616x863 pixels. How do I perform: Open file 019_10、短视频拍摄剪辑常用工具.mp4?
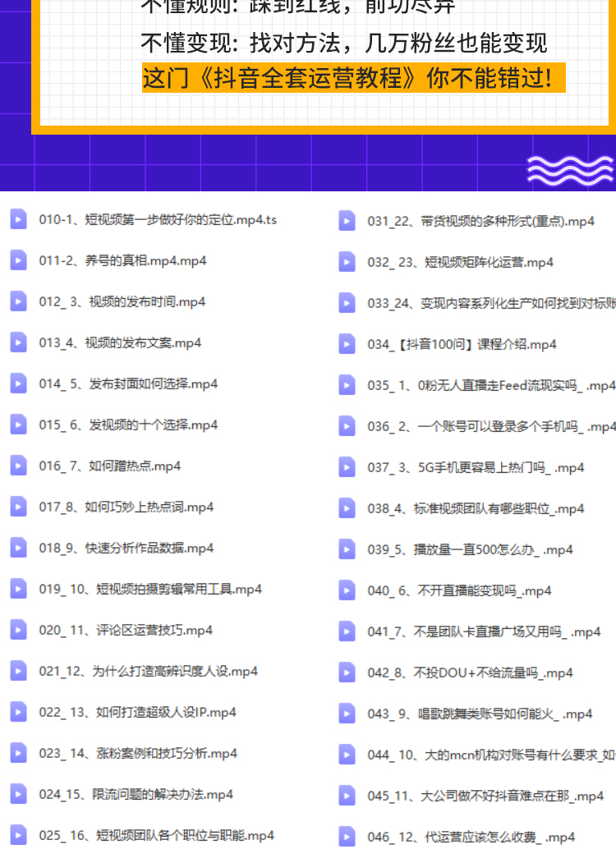150,589
